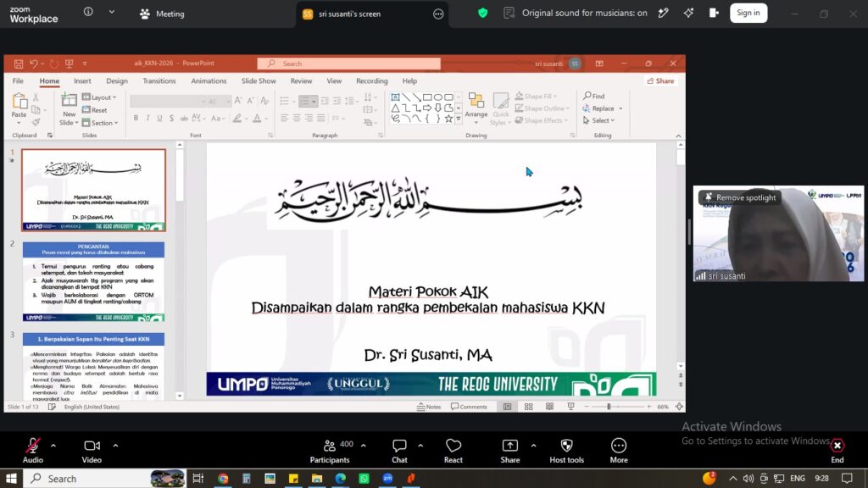The image size is (868, 488).
Task: Open the PowerPoint File menu
Action: click(x=18, y=80)
